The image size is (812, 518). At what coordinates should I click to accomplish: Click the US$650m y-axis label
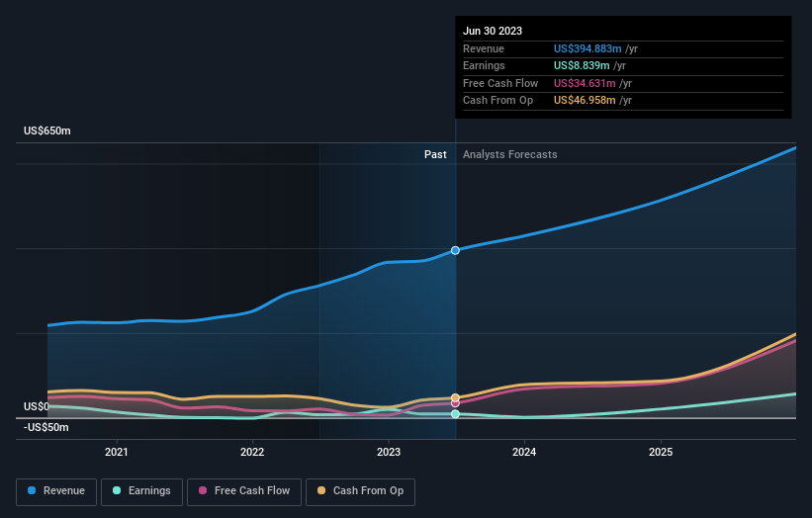[47, 130]
